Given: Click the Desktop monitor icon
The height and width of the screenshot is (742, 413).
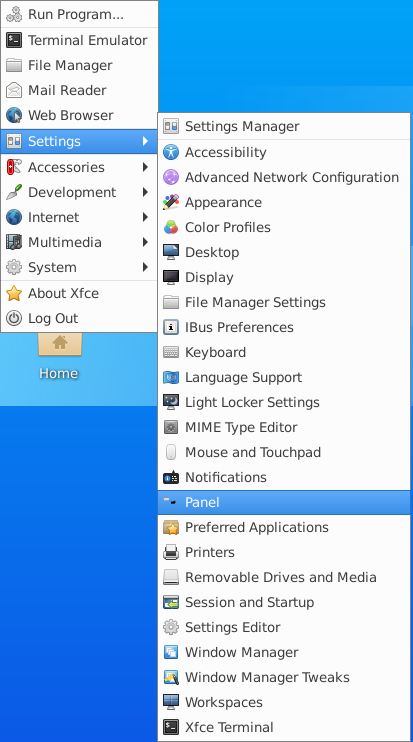Looking at the screenshot, I should tap(171, 252).
